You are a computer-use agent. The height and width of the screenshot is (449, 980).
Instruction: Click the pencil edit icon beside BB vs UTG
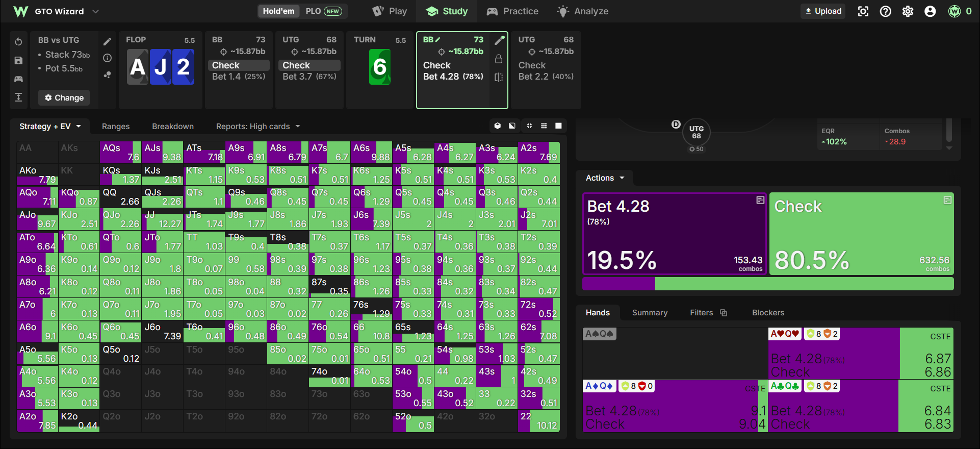pyautogui.click(x=107, y=41)
